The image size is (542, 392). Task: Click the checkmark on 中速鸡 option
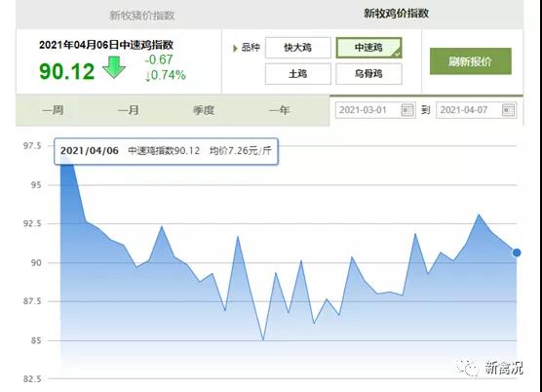[x=398, y=54]
